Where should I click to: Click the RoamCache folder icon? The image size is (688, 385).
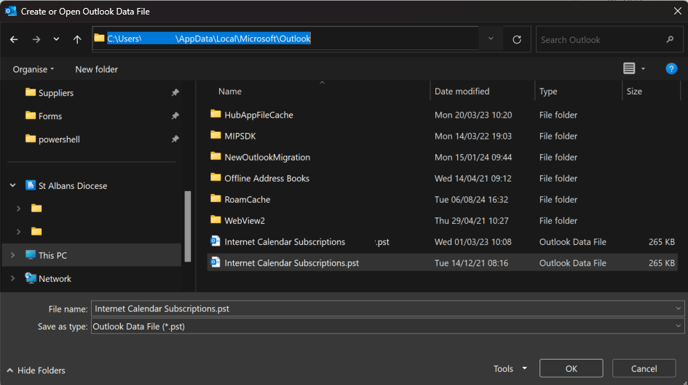[215, 198]
